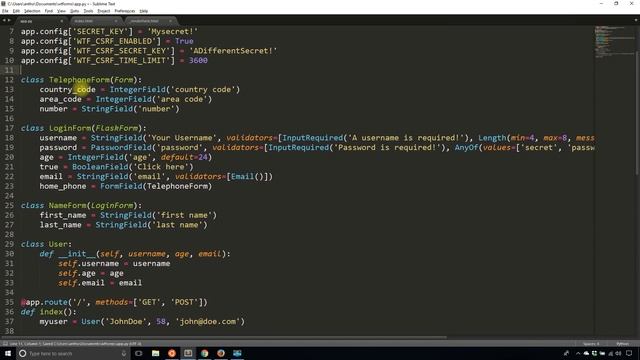Open the File menu

(5, 11)
